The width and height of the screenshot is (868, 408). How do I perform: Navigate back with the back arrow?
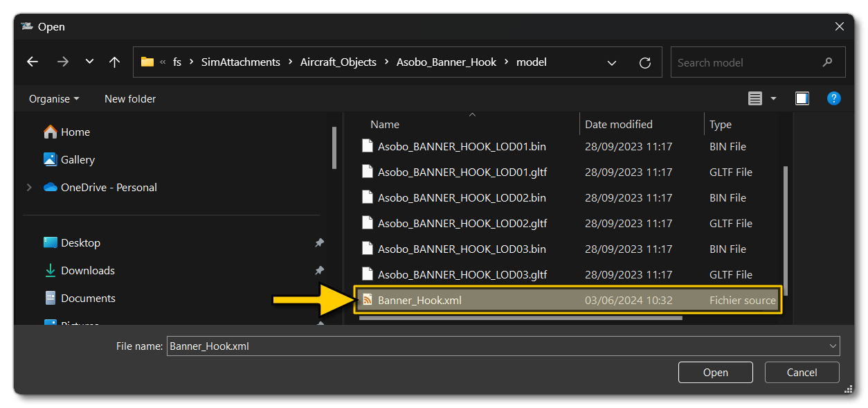32,62
